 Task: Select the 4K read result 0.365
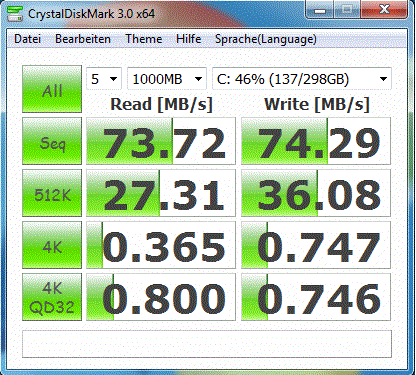[161, 245]
